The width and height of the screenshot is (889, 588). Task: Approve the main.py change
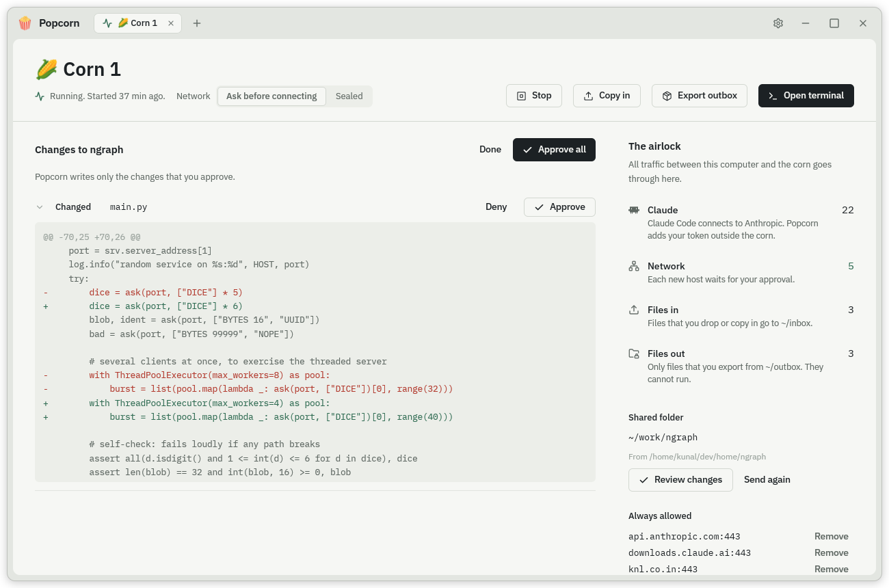click(559, 207)
